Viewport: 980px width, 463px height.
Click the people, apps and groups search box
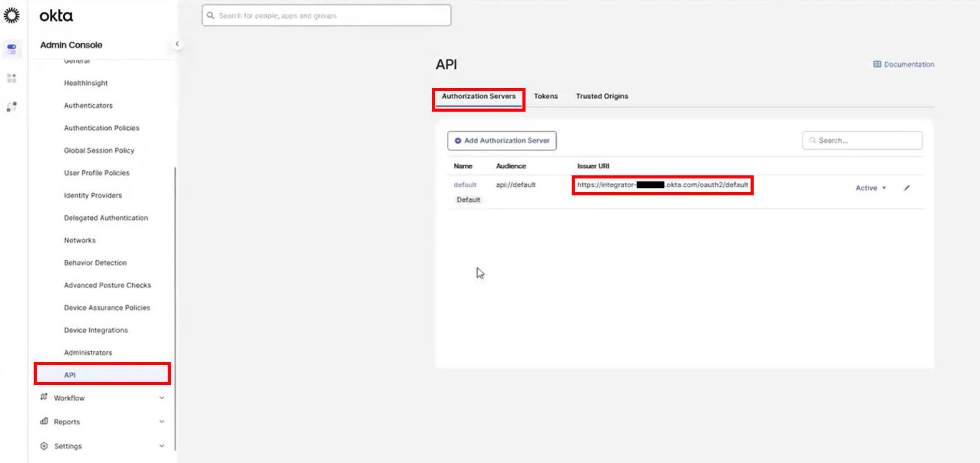tap(327, 16)
